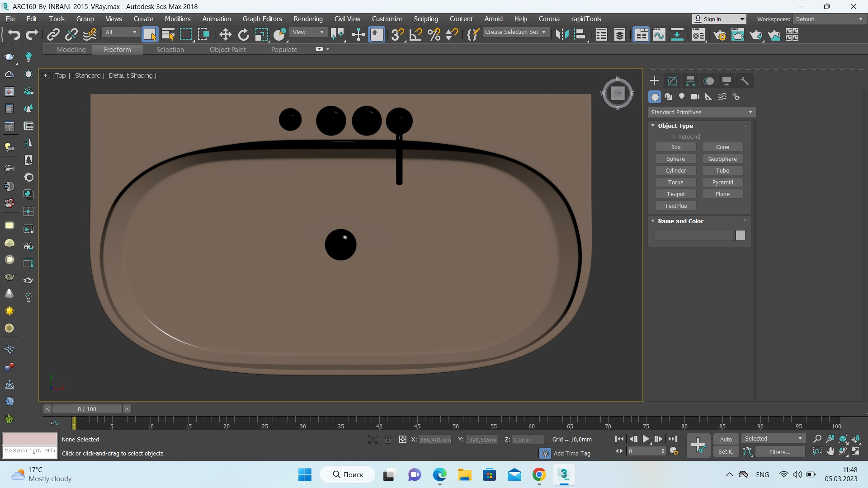Open the Standard Primitives dropdown
Screen dimensions: 868x488
point(702,112)
